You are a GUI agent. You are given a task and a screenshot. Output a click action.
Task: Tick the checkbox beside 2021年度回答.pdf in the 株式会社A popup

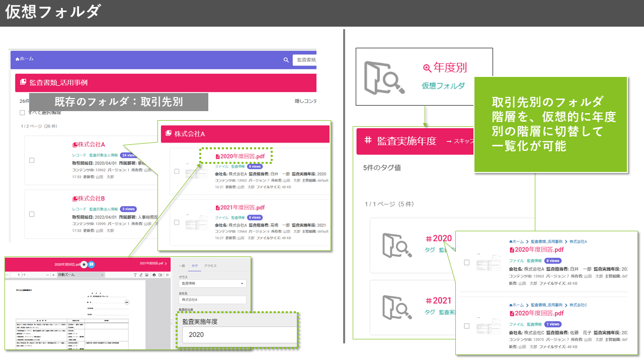(x=177, y=222)
